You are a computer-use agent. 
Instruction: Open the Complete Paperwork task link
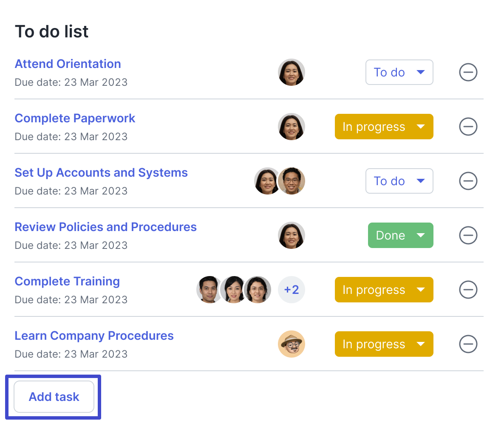(x=75, y=118)
